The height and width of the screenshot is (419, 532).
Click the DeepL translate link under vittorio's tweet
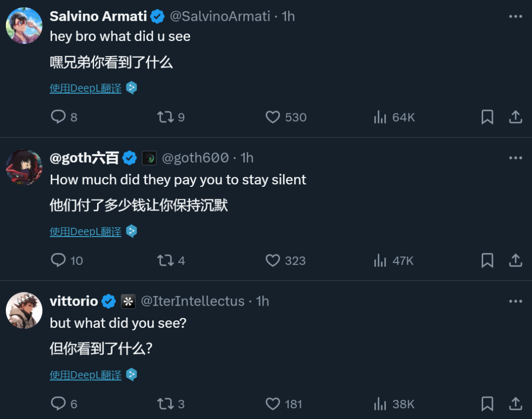(x=86, y=375)
